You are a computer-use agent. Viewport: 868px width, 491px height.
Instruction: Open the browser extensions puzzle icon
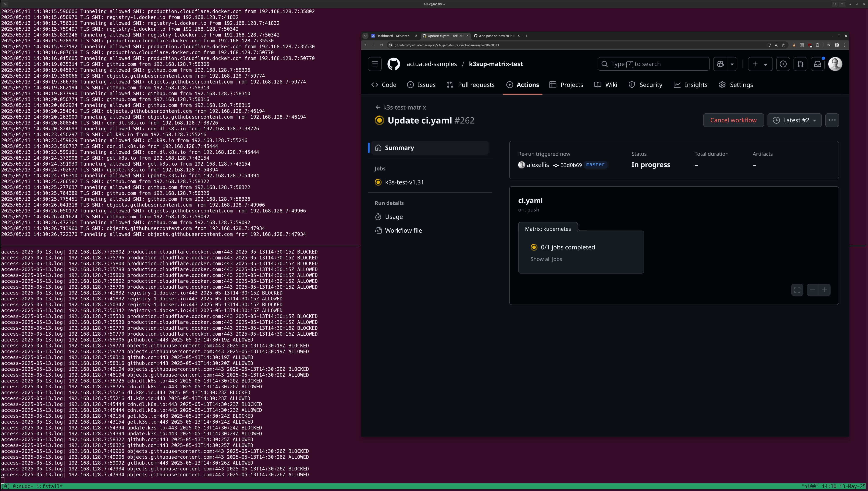[x=817, y=45]
